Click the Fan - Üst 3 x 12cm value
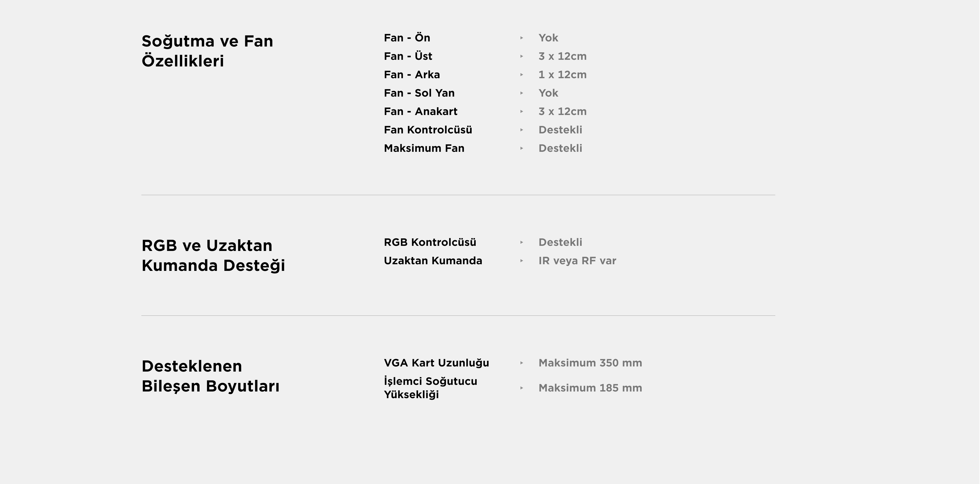 (562, 56)
